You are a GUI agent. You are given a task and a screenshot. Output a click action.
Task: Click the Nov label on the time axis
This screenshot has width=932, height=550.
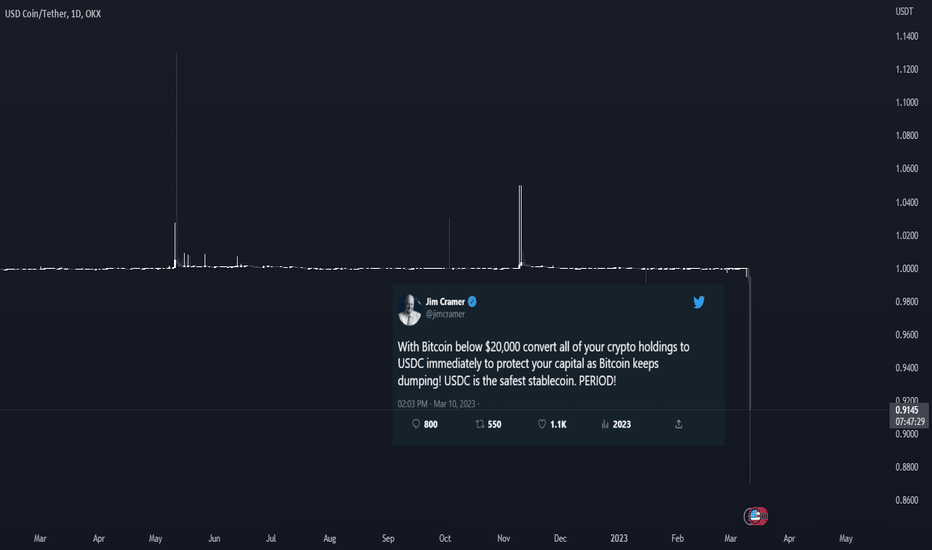coord(503,538)
